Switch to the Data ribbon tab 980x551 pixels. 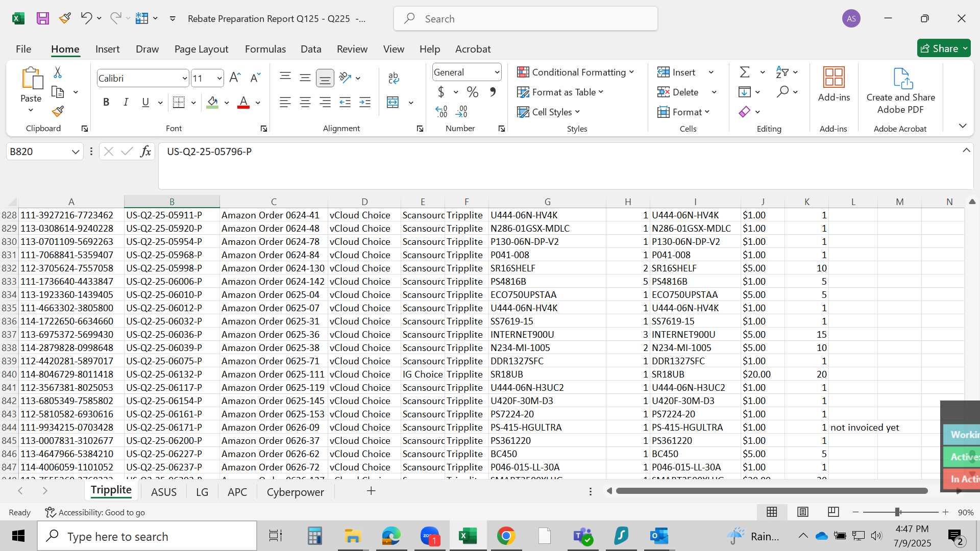(x=311, y=49)
